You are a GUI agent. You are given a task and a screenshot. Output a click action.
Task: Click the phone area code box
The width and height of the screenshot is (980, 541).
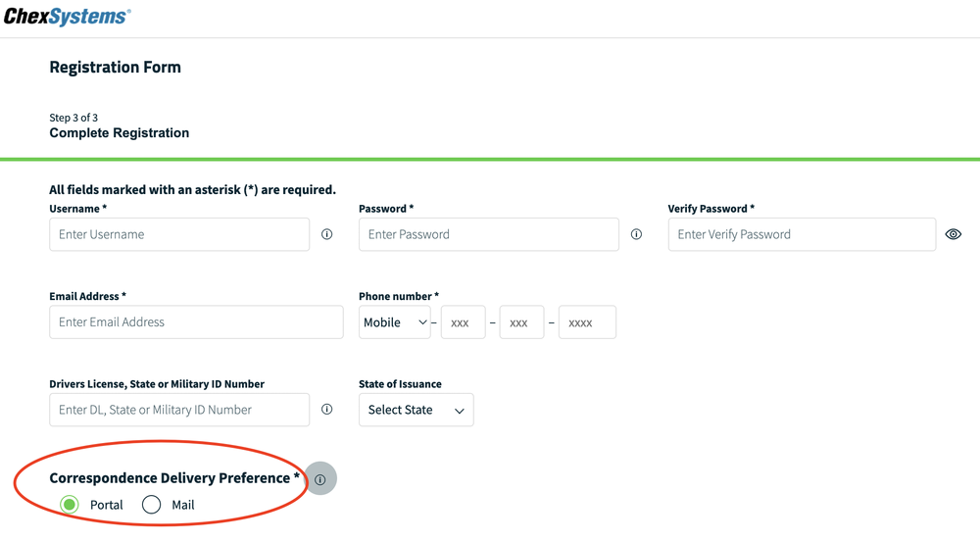[x=464, y=322]
